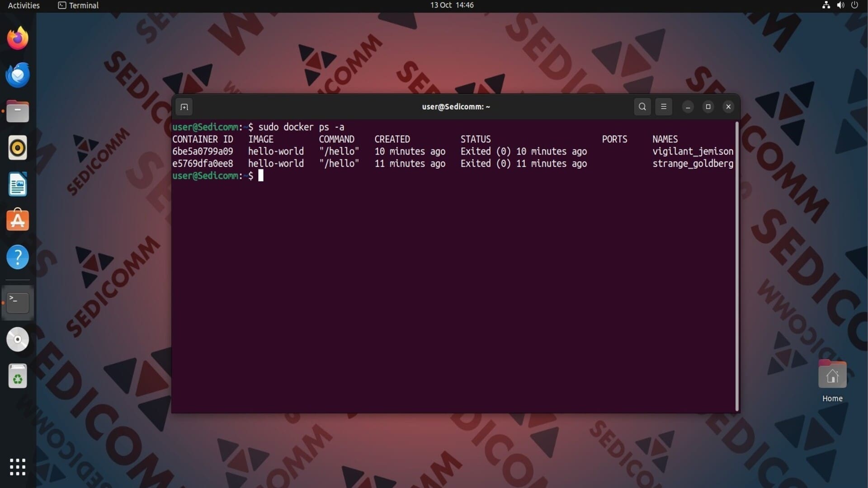Click the CREATED column header
The image size is (868, 488).
(x=392, y=139)
